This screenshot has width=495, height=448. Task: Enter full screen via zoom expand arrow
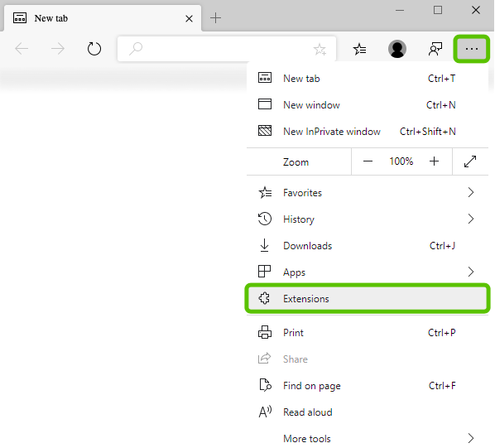point(470,161)
